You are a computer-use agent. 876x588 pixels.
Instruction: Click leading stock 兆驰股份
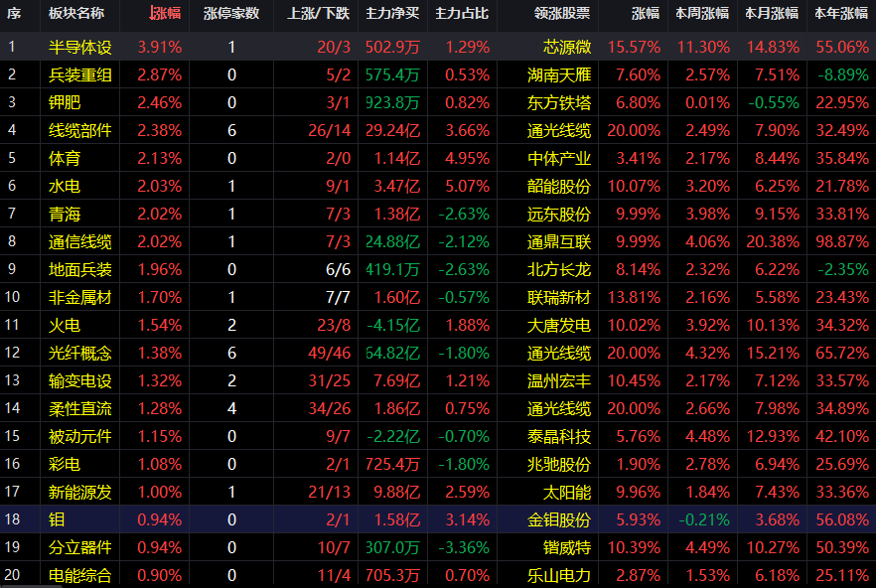pos(558,465)
